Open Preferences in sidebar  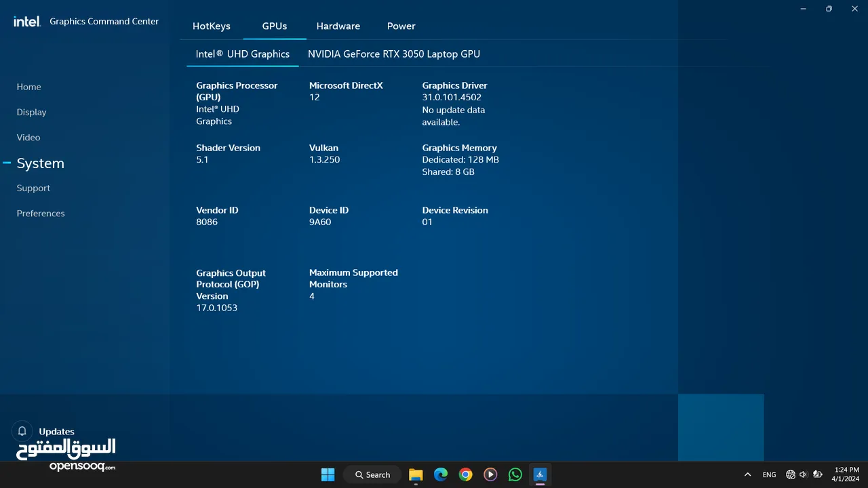coord(41,213)
